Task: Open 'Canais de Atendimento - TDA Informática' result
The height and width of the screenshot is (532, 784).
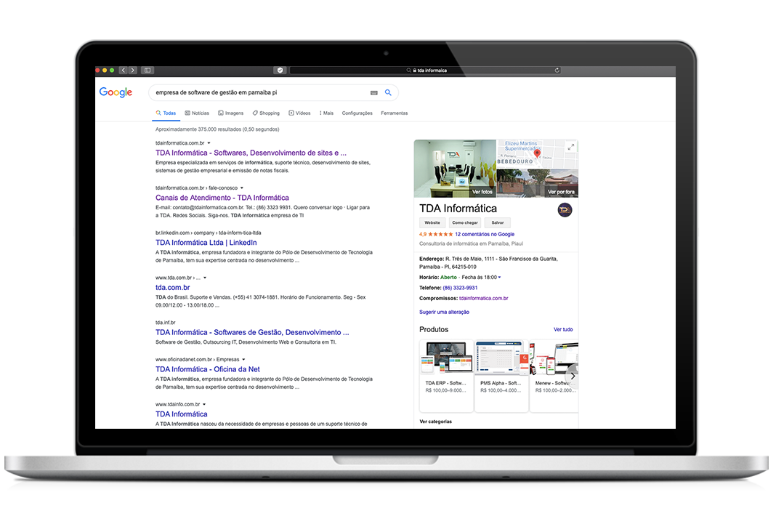Action: click(x=222, y=198)
